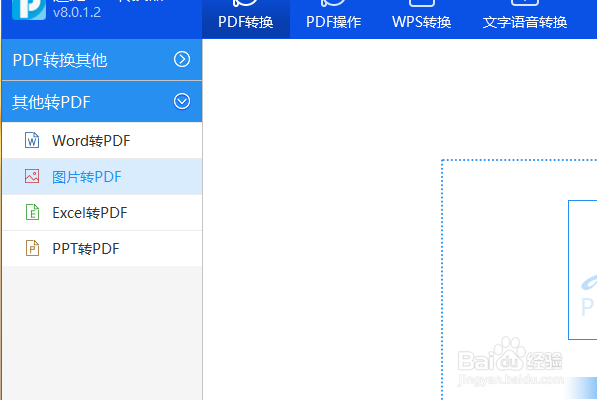Open the PDF转换 tab
This screenshot has height=400, width=597.
coord(246,19)
